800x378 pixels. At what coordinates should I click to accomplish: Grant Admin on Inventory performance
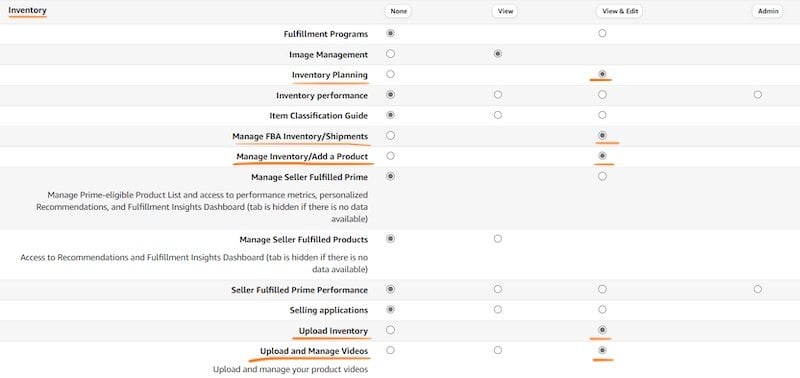[758, 94]
